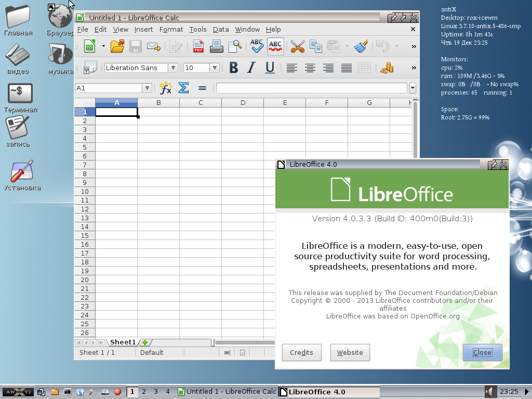Select column A header
Screen dimensions: 532x399
click(x=116, y=103)
